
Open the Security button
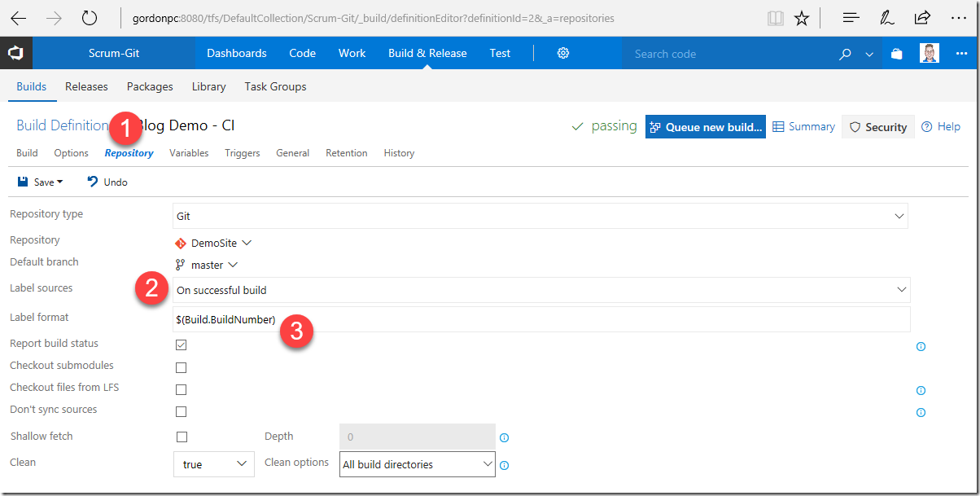[x=878, y=127]
